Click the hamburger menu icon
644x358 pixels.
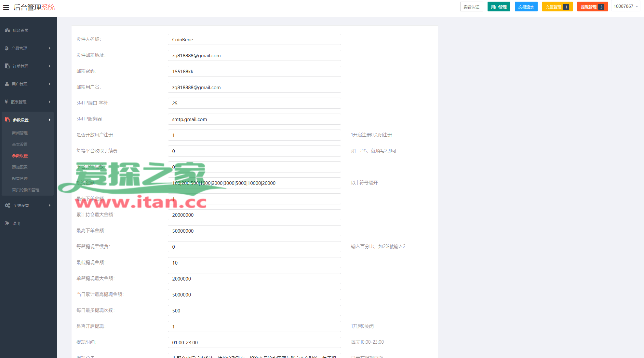coord(6,7)
